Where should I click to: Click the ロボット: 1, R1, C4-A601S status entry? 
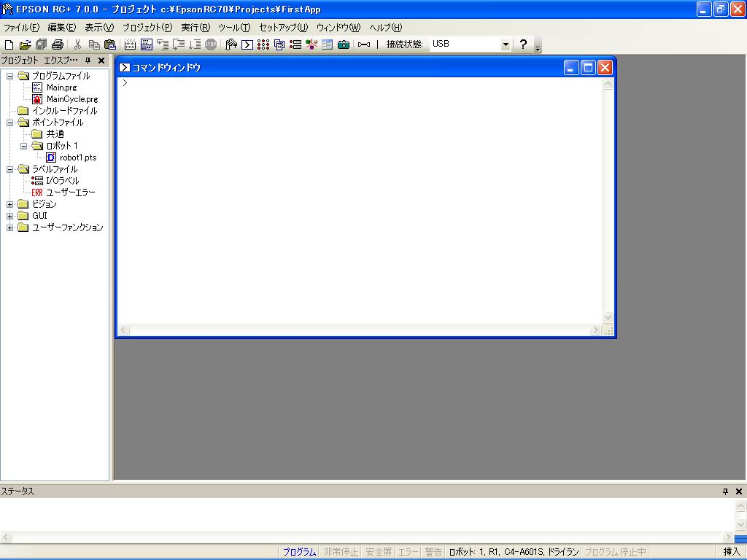coord(514,552)
